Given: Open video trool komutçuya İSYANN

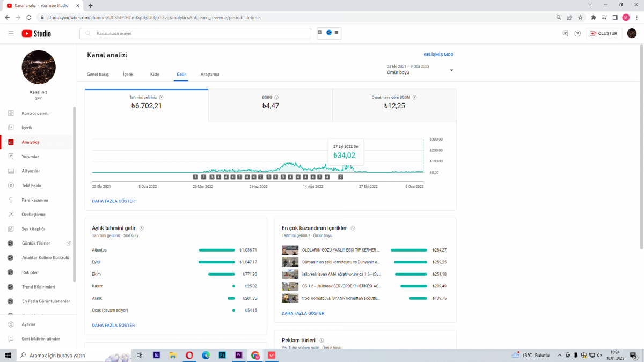Looking at the screenshot, I should 341,298.
